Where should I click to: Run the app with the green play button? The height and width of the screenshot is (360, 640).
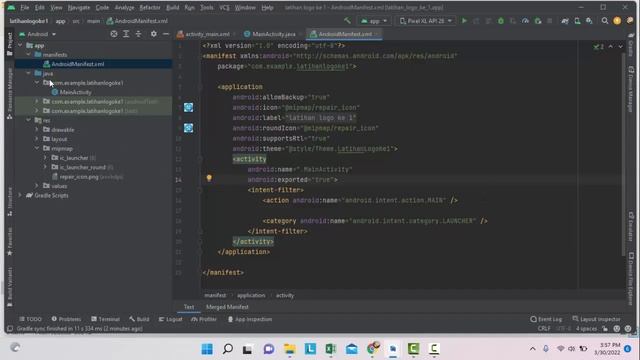point(464,20)
